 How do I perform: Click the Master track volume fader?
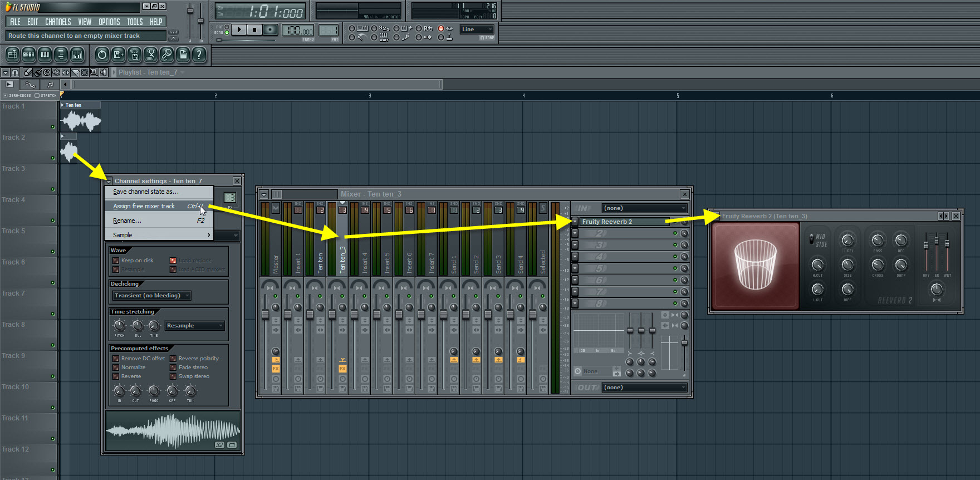click(x=265, y=315)
